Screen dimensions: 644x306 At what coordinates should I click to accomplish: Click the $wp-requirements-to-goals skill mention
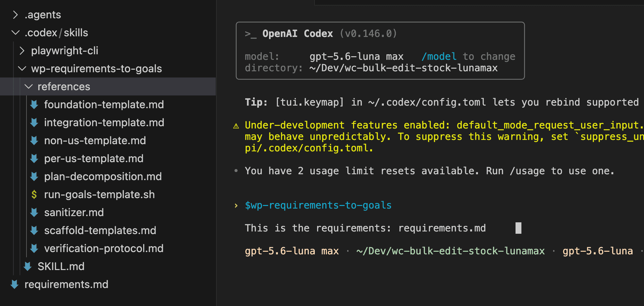pyautogui.click(x=318, y=205)
